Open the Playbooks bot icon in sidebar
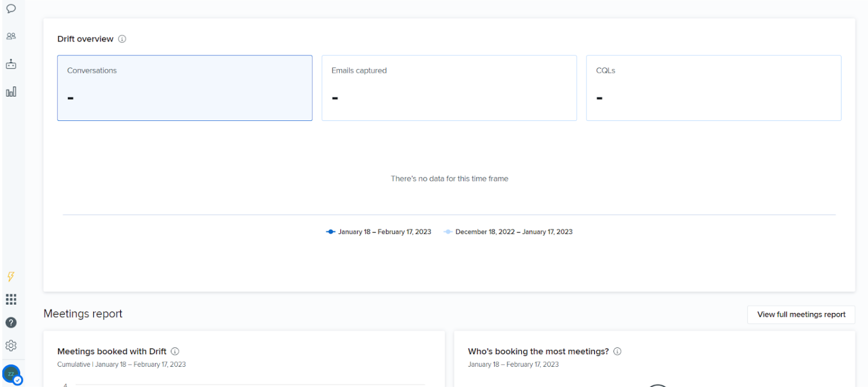The image size is (868, 387). point(11,64)
